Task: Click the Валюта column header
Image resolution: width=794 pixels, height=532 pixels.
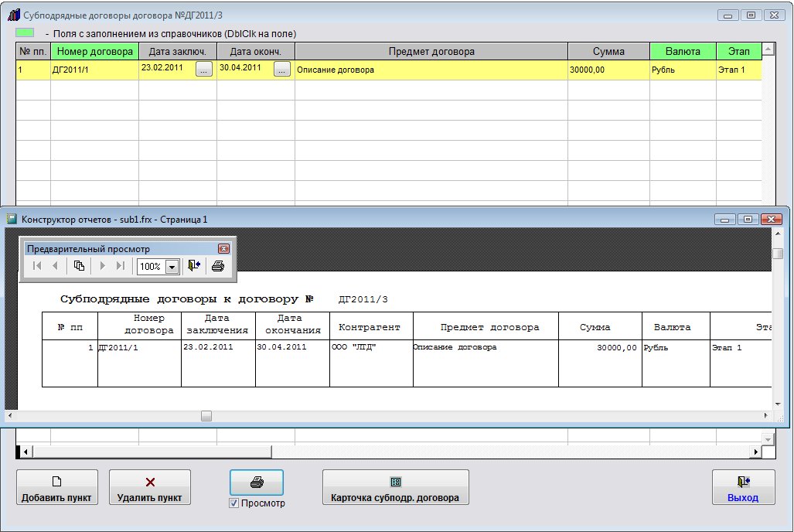Action: (x=682, y=52)
